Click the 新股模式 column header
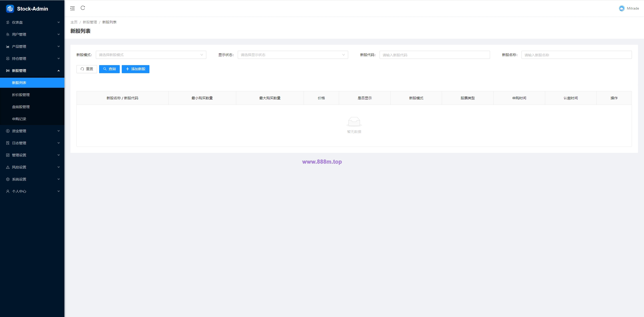The width and height of the screenshot is (644, 317). click(416, 98)
